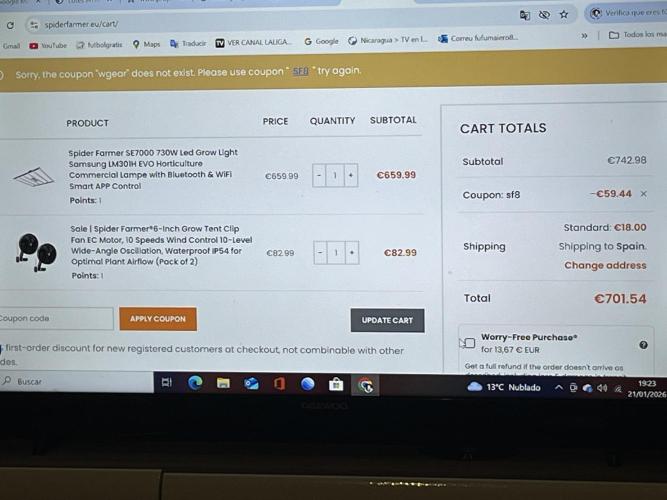Show hidden system tray icons
Screen dimensions: 667x500
559,387
